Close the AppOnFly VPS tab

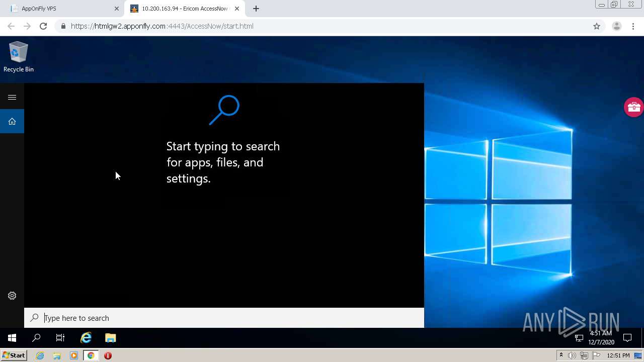click(x=117, y=9)
